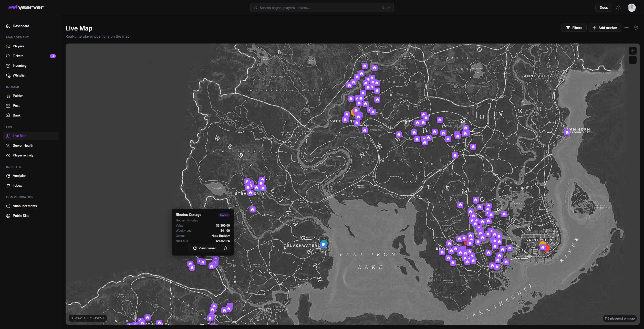The width and height of the screenshot is (644, 329).
Task: Click the Ctrl K shortcut hint
Action: (x=386, y=8)
